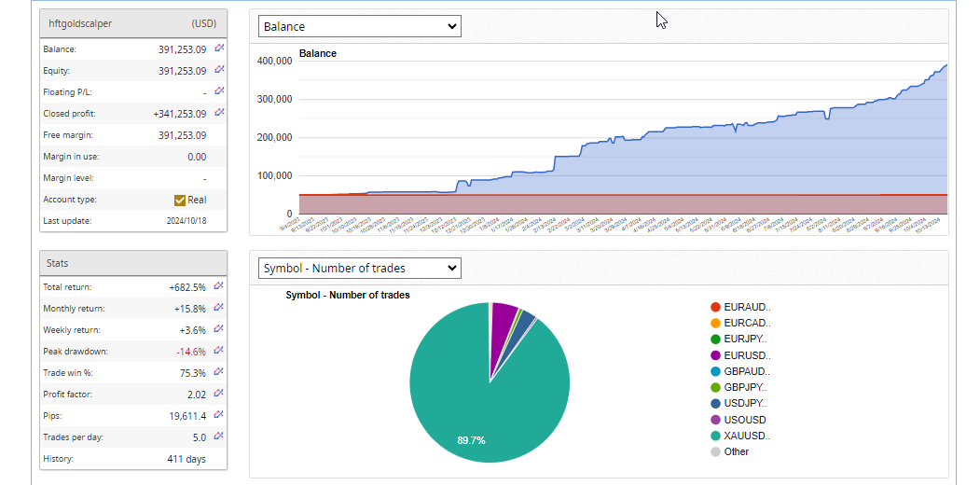Show chart for Profit factor

pos(219,394)
